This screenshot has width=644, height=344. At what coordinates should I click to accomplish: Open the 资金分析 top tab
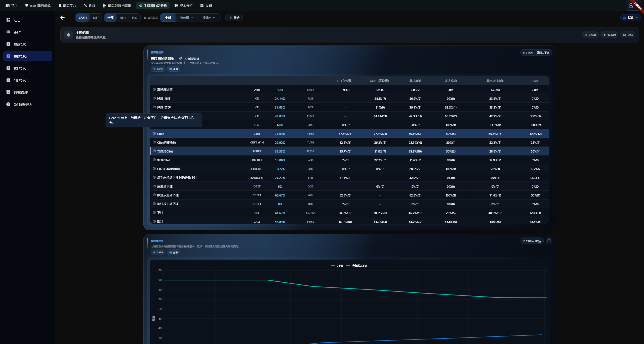(184, 6)
